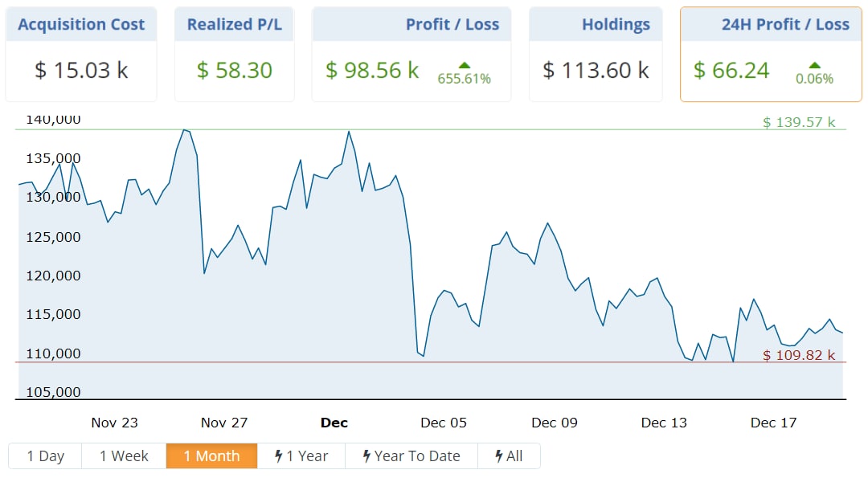Click lightning bolt icon beside Year To Date
Viewport: 868px width, 478px height.
(367, 456)
